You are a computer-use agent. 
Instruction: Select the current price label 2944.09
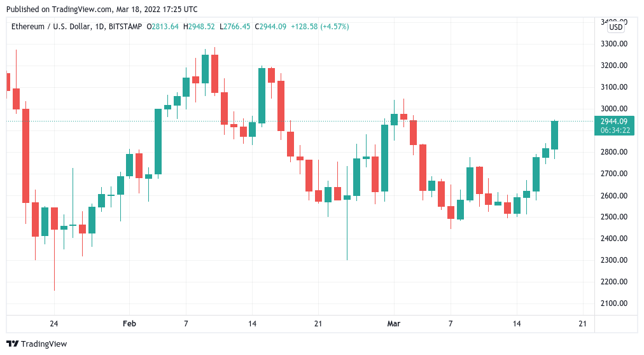tap(614, 122)
